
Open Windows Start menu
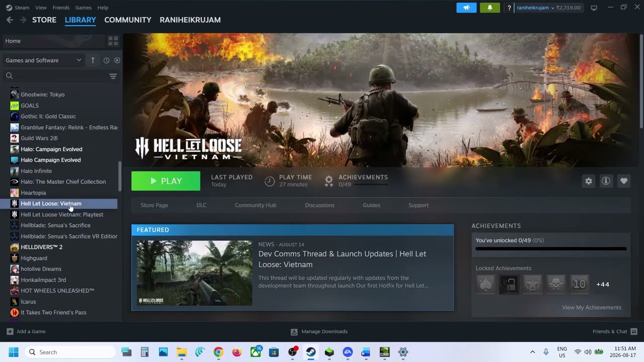(x=13, y=352)
